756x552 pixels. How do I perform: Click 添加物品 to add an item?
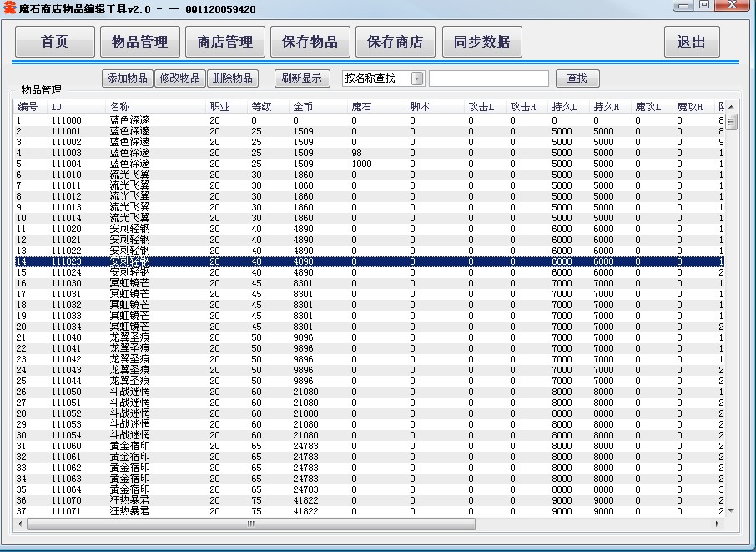click(127, 78)
